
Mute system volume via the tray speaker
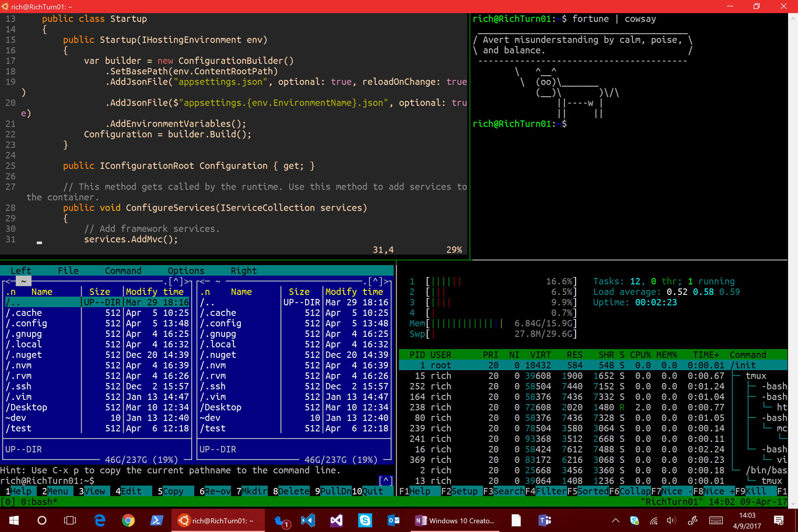click(x=671, y=520)
